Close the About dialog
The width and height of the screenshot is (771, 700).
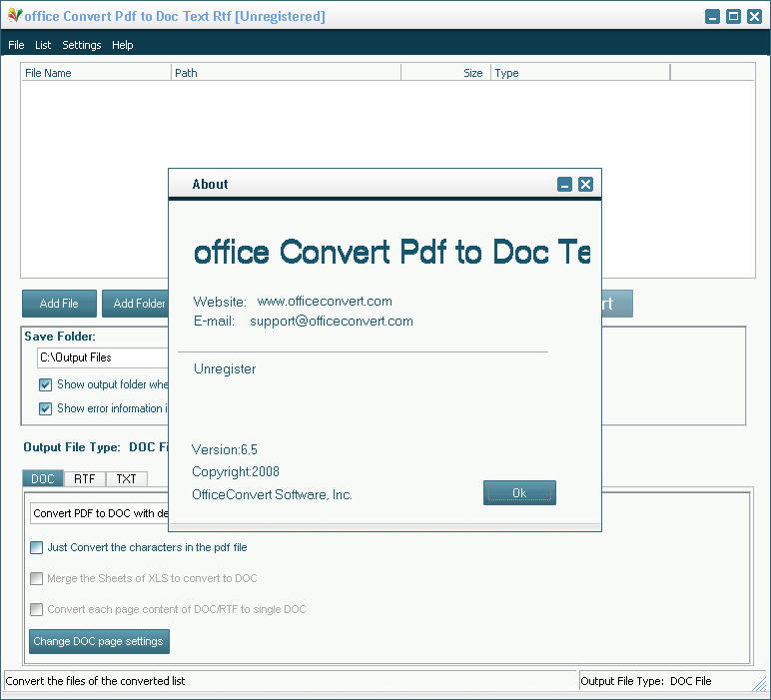[585, 185]
